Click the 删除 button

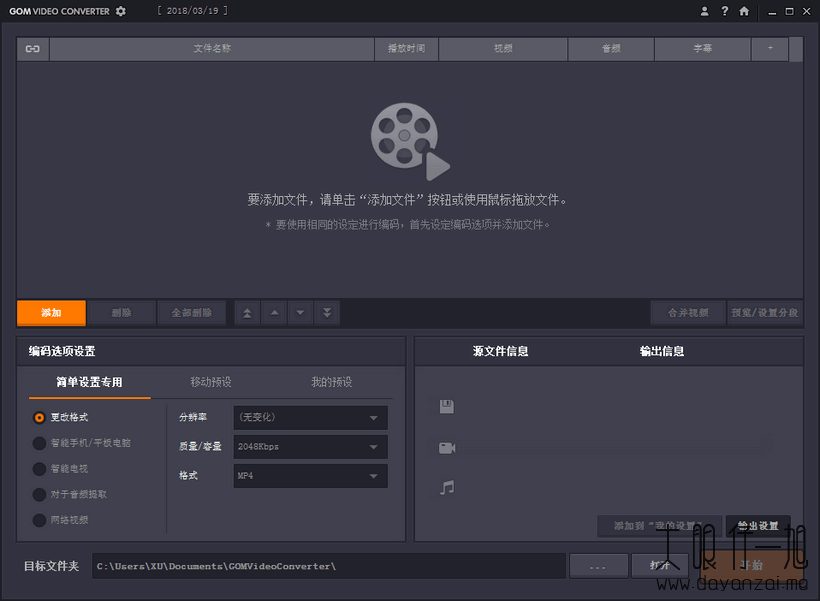pos(121,313)
